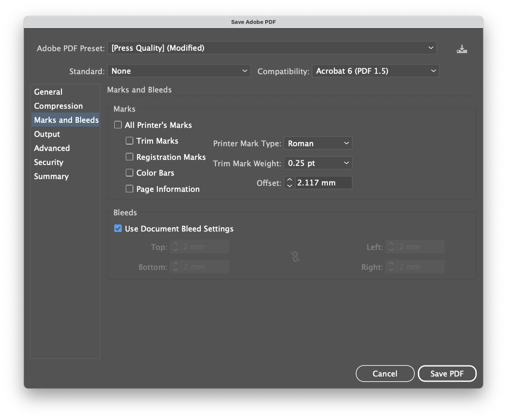This screenshot has height=420, width=507.
Task: Open the Adobe PDF Preset dropdown
Action: click(272, 48)
